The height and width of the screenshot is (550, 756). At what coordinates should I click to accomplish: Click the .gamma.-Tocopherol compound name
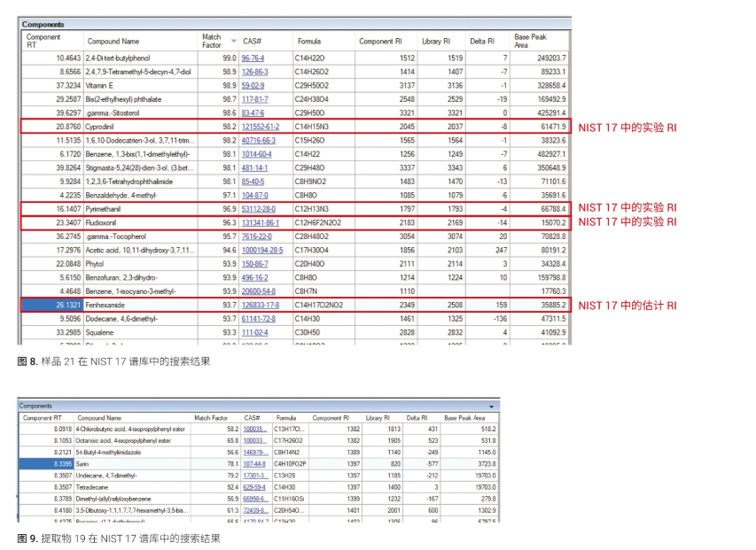click(116, 236)
